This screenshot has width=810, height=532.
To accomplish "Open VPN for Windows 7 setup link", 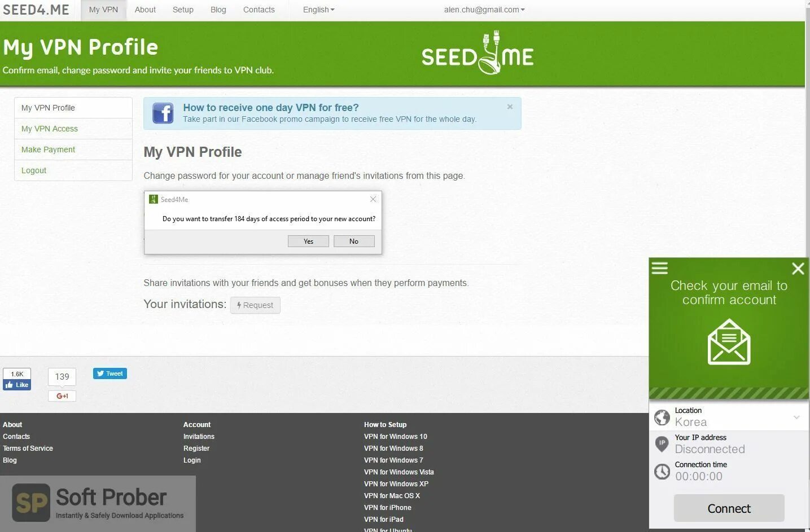I will (x=393, y=460).
